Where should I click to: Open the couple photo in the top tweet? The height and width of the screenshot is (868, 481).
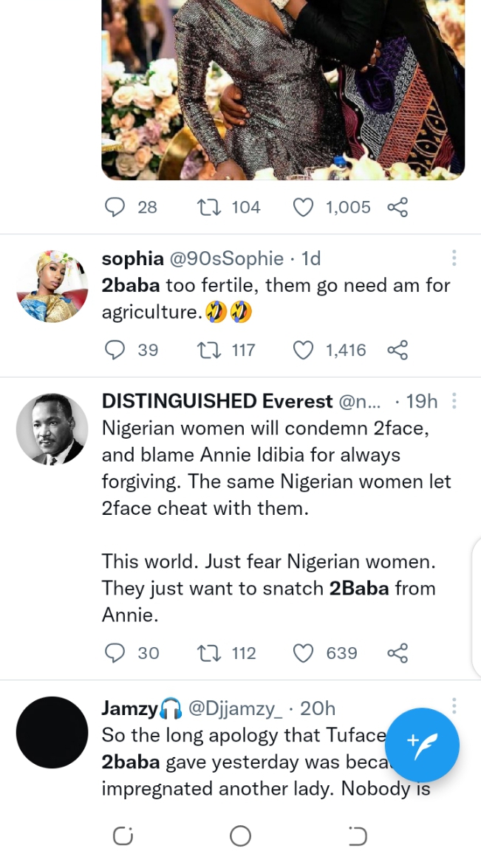pos(283,89)
